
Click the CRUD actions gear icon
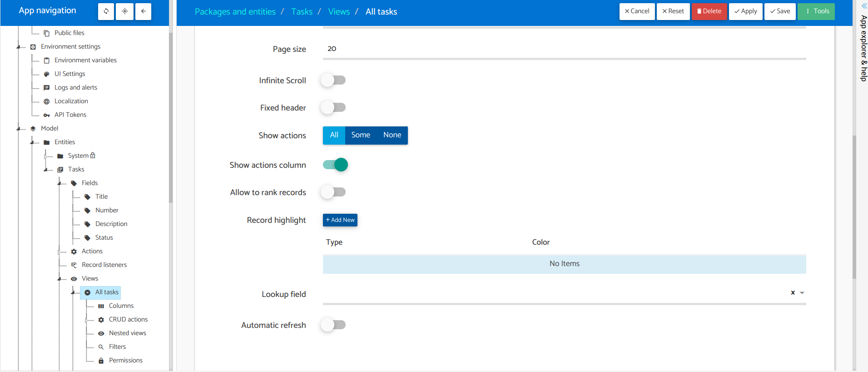coord(101,320)
